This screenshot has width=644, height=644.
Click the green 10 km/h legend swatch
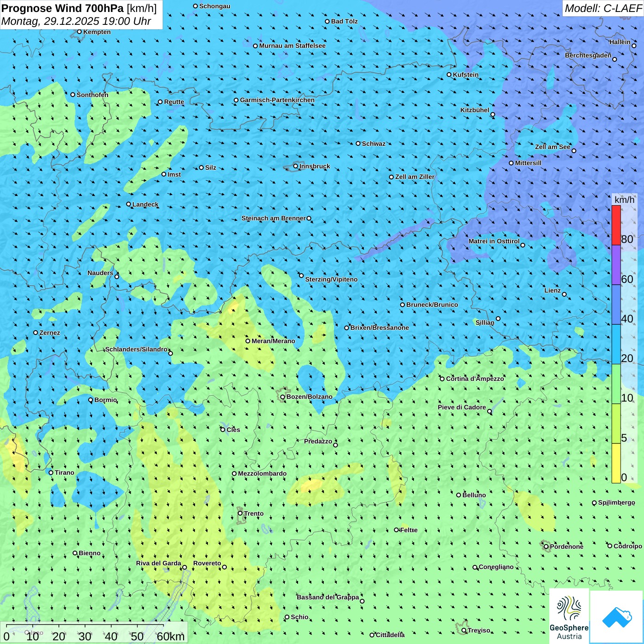(x=616, y=384)
